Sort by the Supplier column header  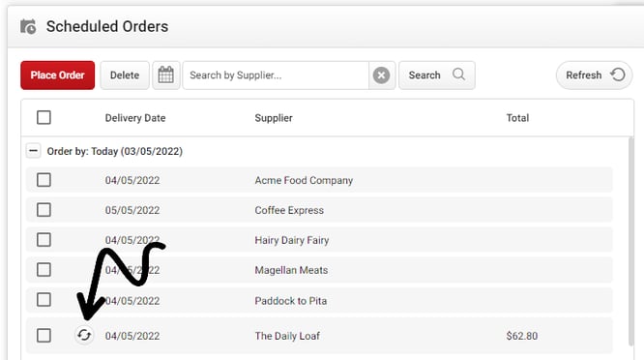click(x=274, y=118)
